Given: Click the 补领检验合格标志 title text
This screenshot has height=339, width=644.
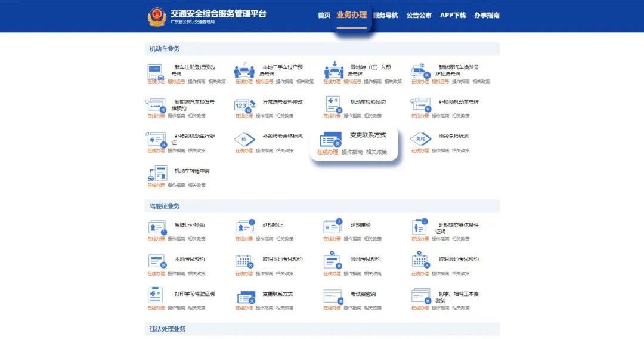Looking at the screenshot, I should click(283, 137).
